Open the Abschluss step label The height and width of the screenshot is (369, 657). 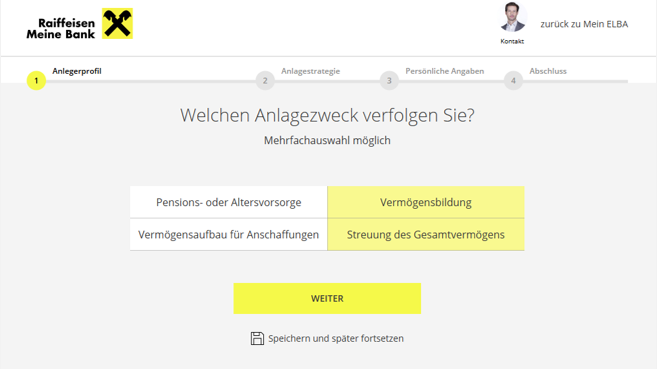tap(548, 71)
